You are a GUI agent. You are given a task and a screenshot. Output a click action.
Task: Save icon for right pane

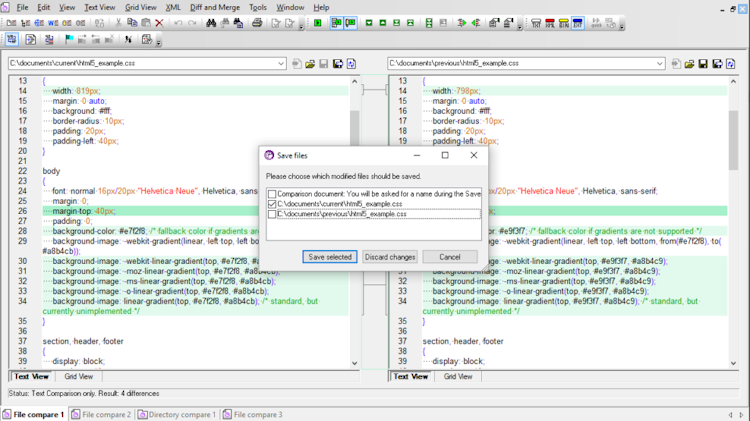click(703, 64)
